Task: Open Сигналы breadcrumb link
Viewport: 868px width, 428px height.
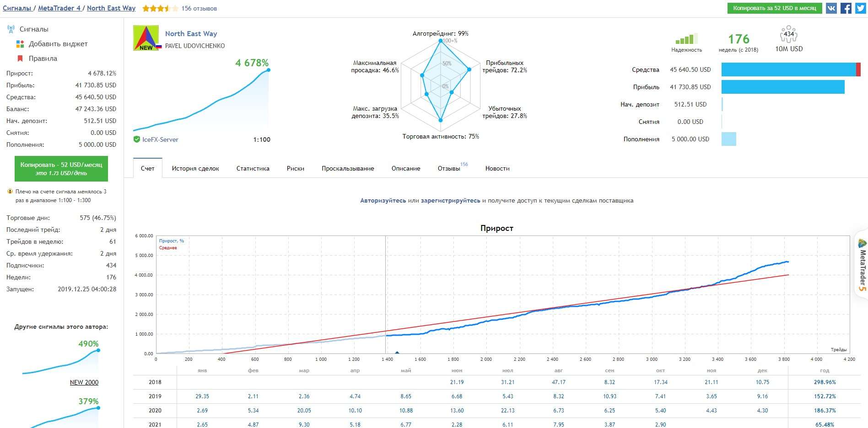Action: tap(17, 8)
